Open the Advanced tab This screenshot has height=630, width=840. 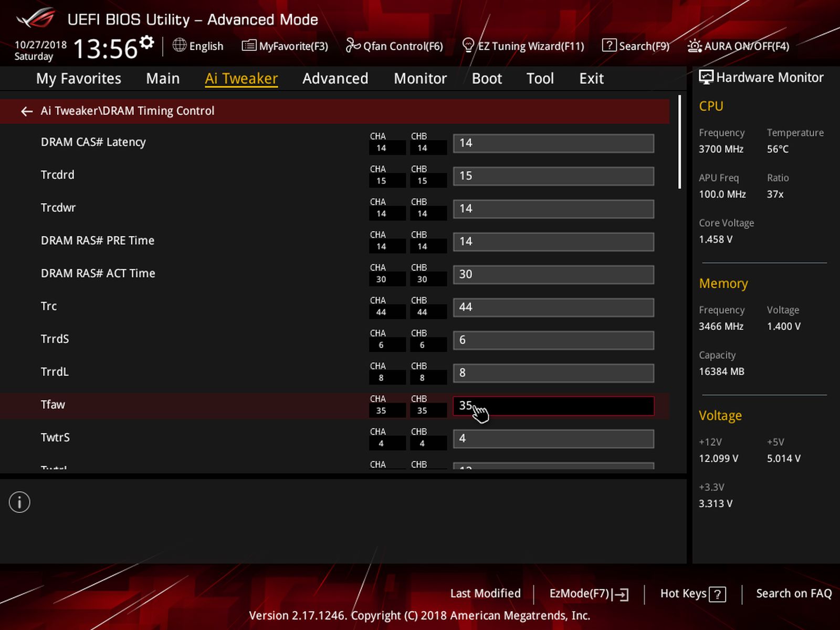pyautogui.click(x=335, y=79)
